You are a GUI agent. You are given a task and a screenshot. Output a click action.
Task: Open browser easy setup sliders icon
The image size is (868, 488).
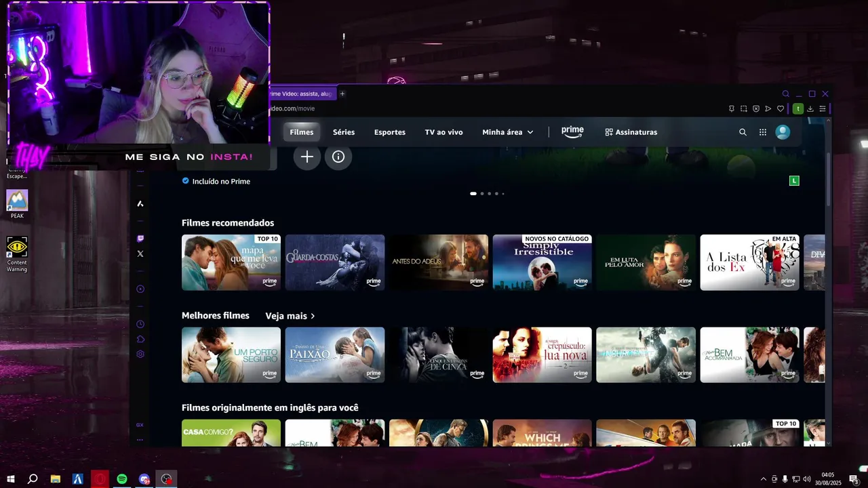(x=823, y=108)
